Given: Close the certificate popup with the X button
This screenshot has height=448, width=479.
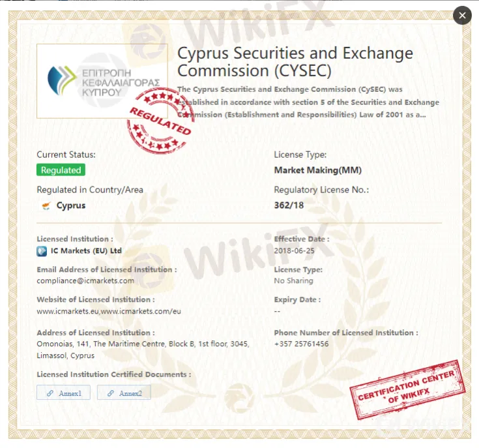Looking at the screenshot, I should pyautogui.click(x=462, y=15).
